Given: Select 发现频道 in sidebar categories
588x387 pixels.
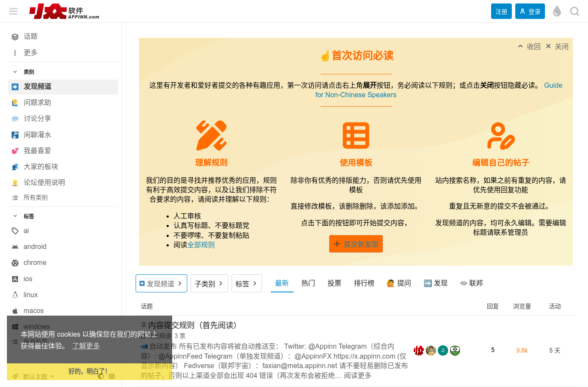Looking at the screenshot, I should (x=63, y=87).
